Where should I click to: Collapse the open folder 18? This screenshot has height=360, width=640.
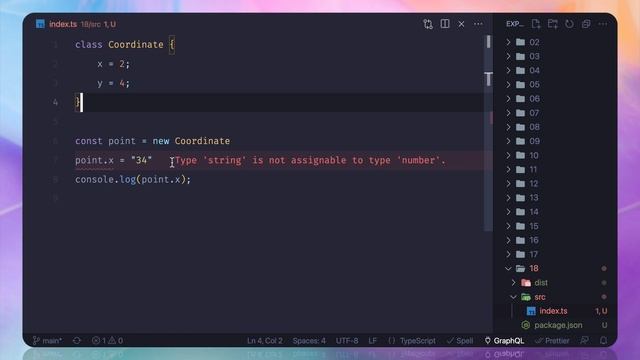509,268
